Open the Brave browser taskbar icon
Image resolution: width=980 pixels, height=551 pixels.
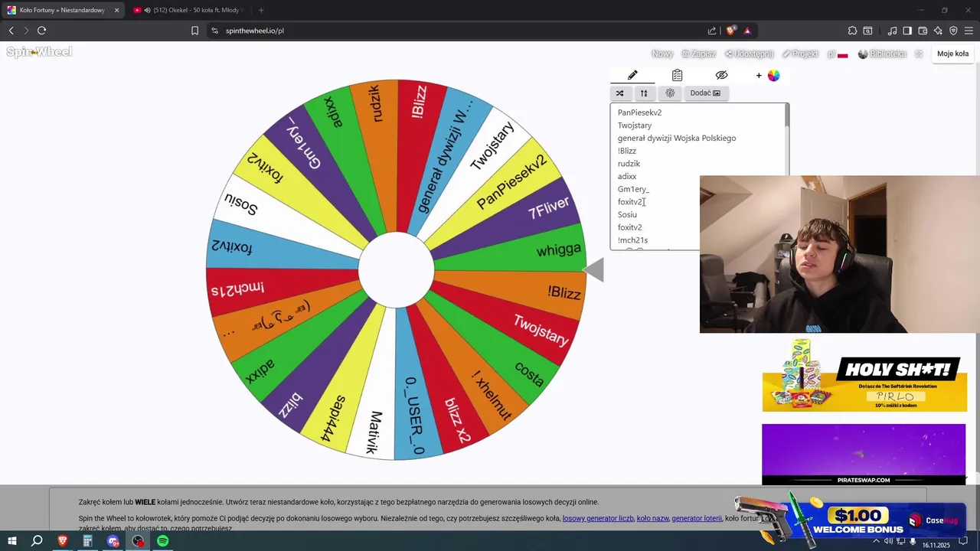point(63,541)
